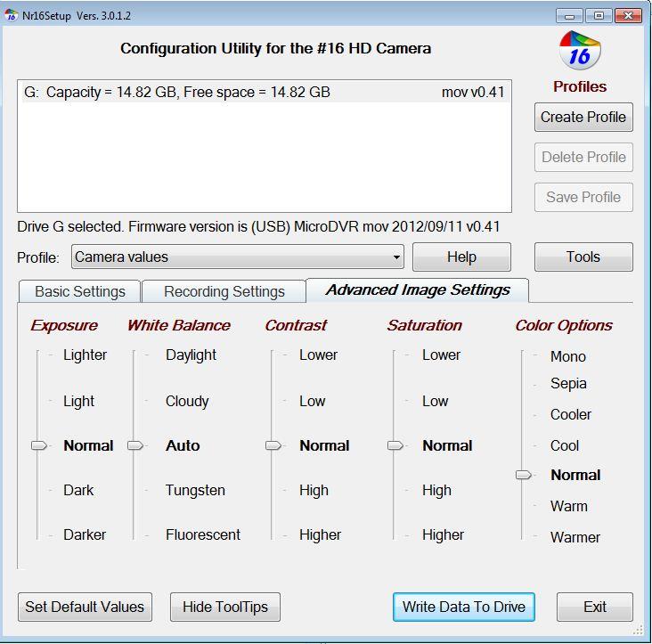The image size is (652, 644).
Task: Set Exposure slider to Lighter
Action: (38, 355)
